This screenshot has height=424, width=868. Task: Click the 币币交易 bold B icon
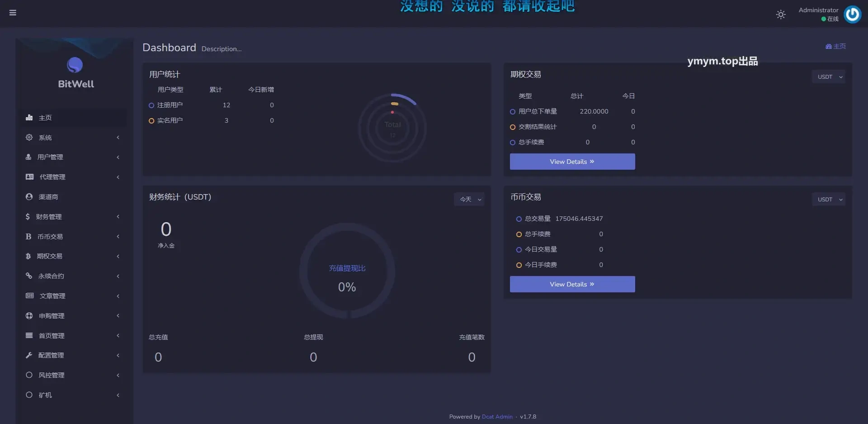pos(28,237)
